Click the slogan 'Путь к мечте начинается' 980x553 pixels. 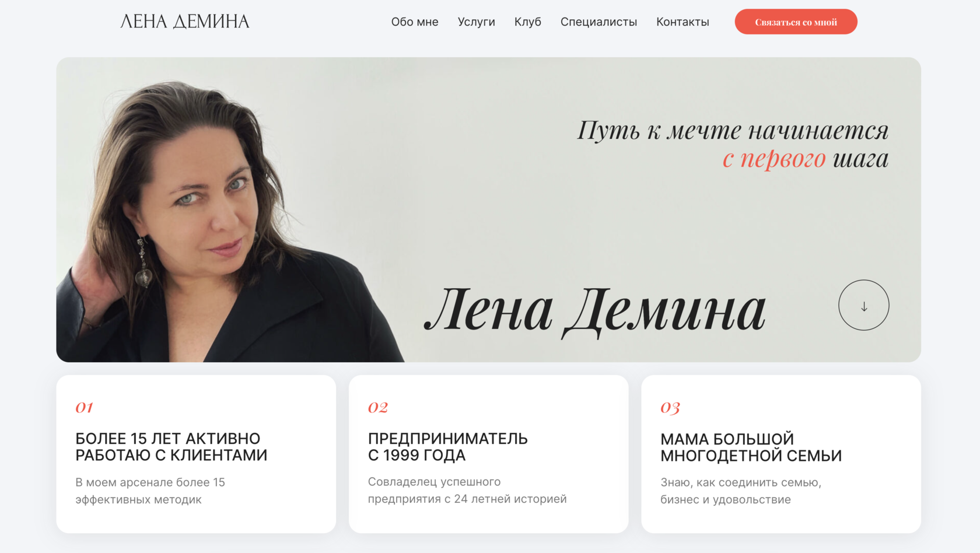[x=733, y=130]
